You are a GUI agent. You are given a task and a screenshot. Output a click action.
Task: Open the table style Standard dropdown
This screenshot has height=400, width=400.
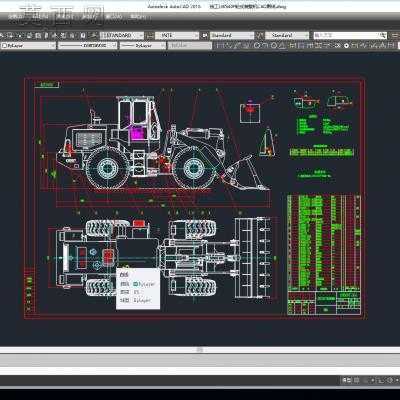[232, 35]
